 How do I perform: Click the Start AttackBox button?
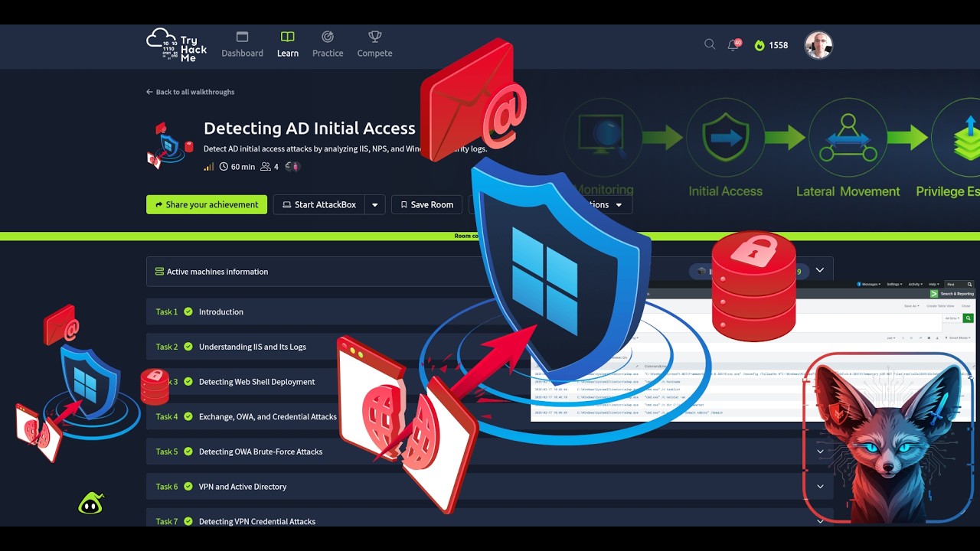tap(318, 204)
